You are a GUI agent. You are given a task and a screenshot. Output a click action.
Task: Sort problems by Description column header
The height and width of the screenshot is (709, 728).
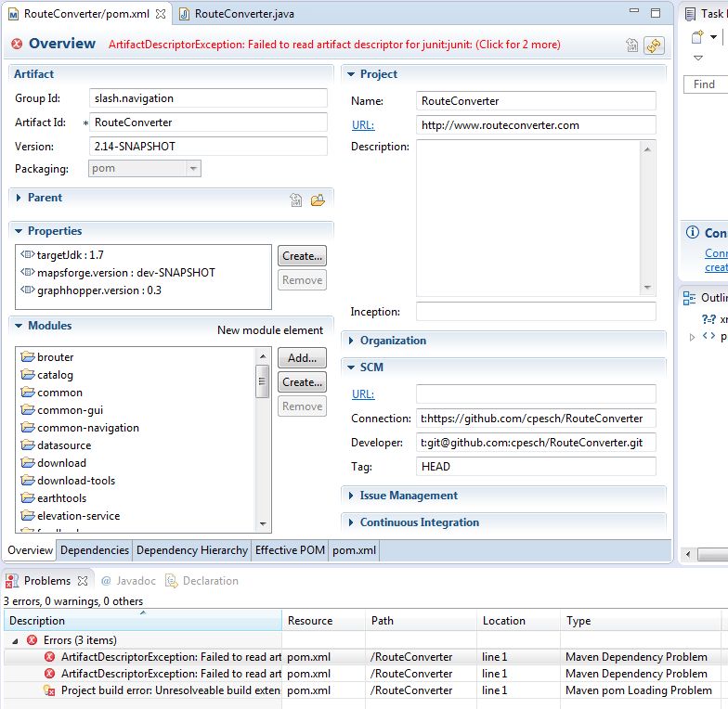tap(143, 620)
